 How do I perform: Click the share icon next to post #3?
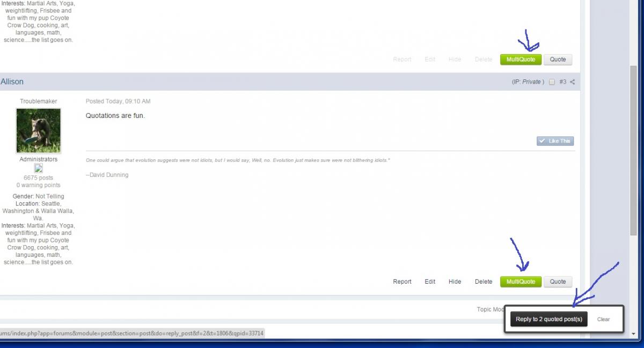tap(572, 82)
